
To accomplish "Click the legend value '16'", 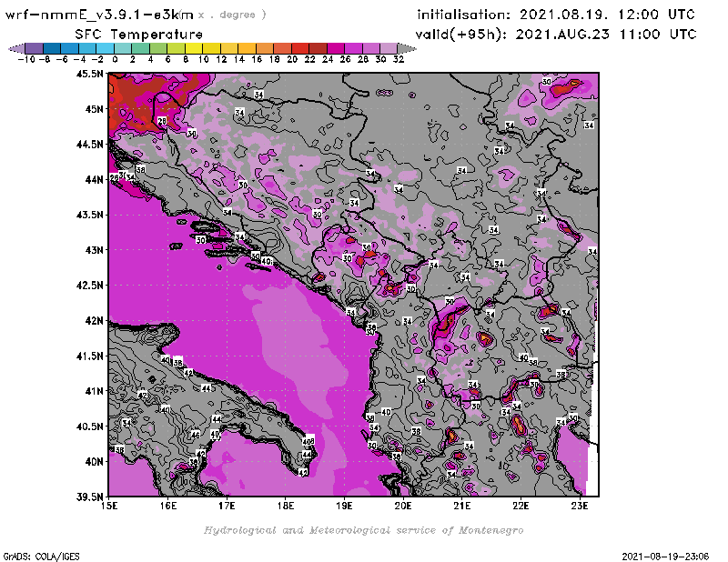I will point(257,59).
